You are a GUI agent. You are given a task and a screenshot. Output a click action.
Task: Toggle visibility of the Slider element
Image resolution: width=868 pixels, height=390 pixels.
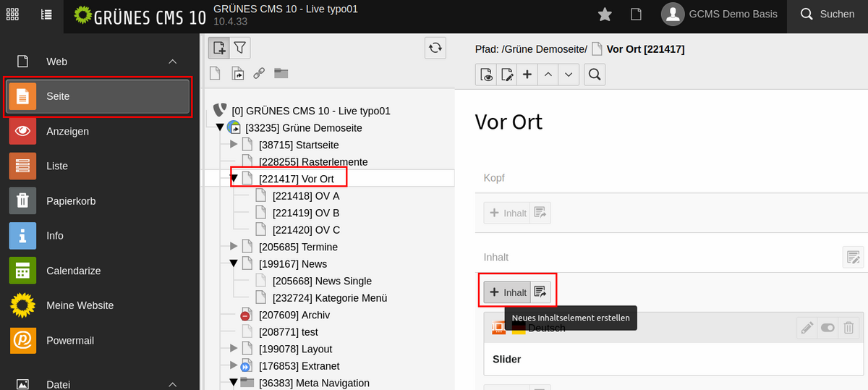(x=827, y=328)
